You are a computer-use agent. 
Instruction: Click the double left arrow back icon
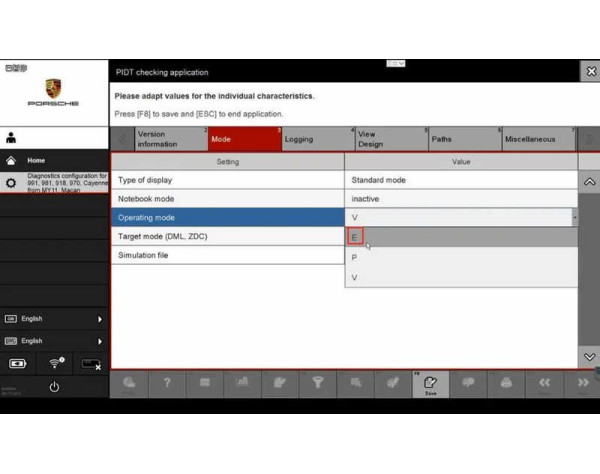pos(545,383)
